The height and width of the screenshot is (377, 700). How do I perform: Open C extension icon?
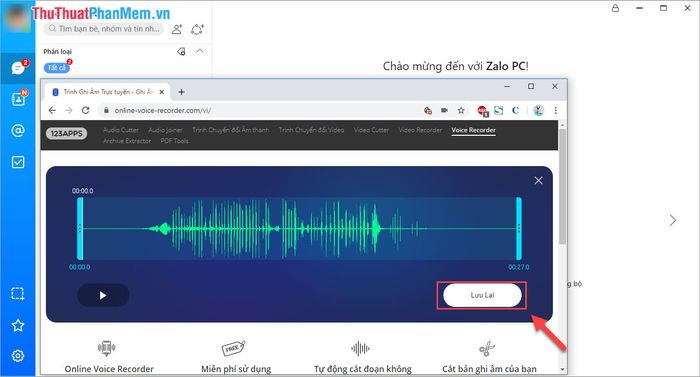(x=515, y=110)
